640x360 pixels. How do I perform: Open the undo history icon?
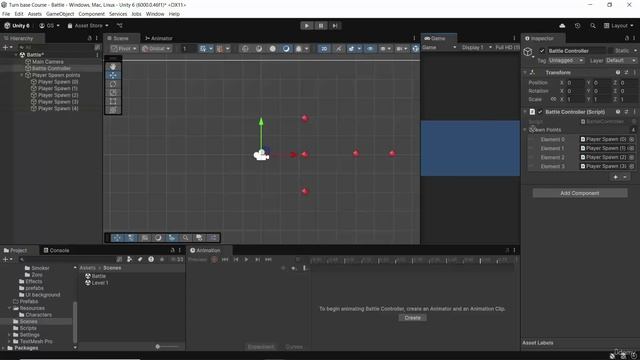pyautogui.click(x=577, y=26)
